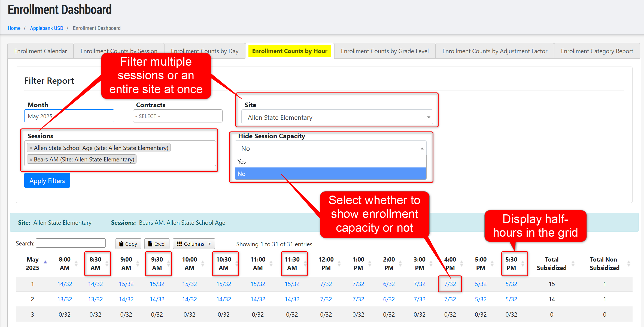Switch to Enrollment Calendar tab
The height and width of the screenshot is (327, 644).
[x=40, y=51]
